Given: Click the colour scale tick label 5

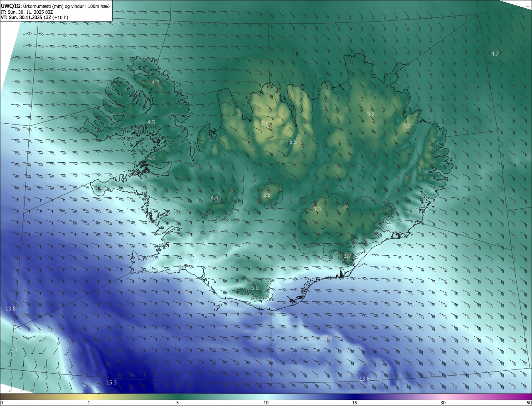Looking at the screenshot, I should [x=177, y=403].
